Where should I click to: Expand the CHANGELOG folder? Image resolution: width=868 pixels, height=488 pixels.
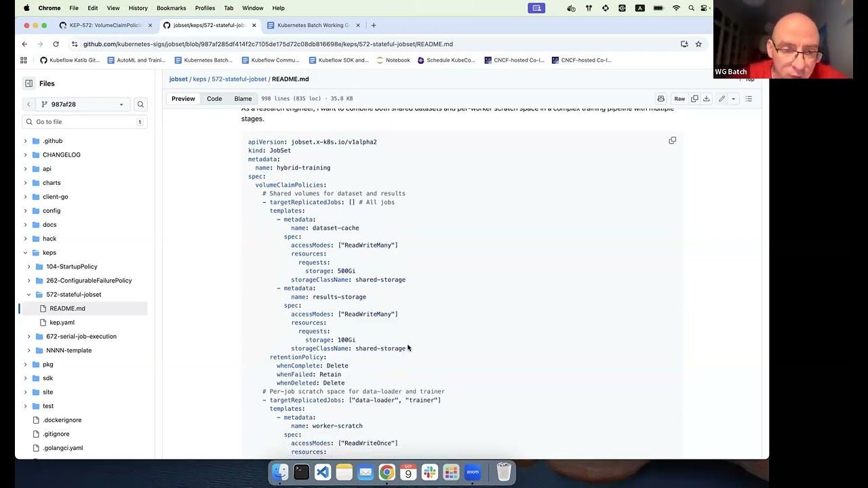(x=26, y=155)
